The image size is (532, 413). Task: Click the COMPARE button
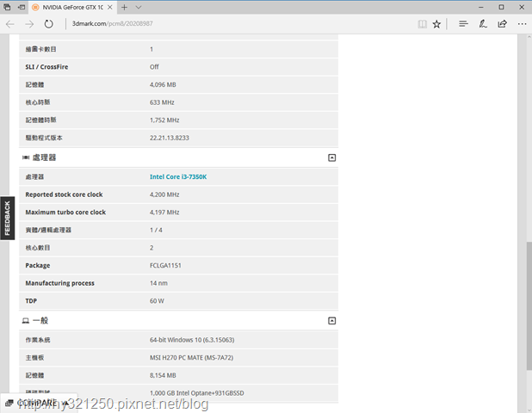point(37,404)
